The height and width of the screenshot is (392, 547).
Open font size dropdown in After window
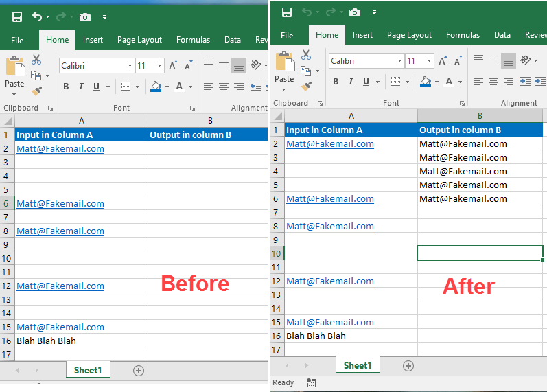pos(429,60)
